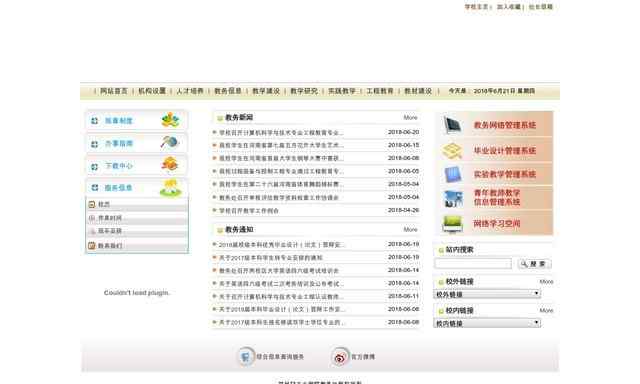
Task: Click the small icon beside 校历 in the sidebar
Action: point(92,204)
